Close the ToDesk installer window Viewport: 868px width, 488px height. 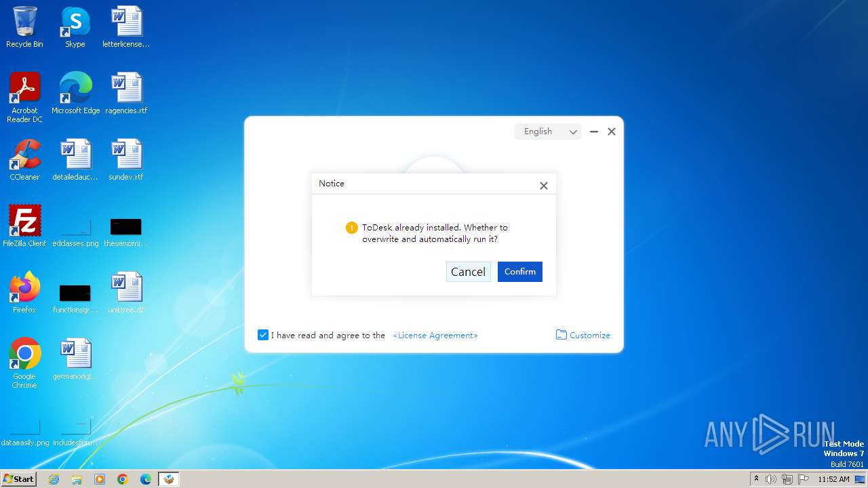click(612, 131)
